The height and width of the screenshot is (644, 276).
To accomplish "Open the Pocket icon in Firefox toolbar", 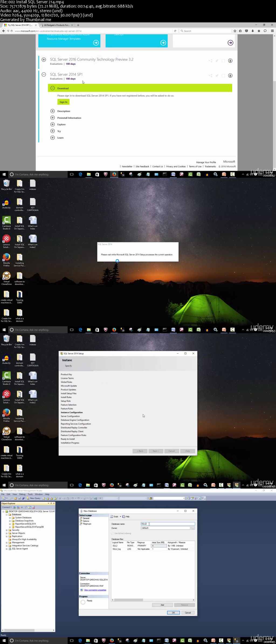I will pyautogui.click(x=246, y=31).
